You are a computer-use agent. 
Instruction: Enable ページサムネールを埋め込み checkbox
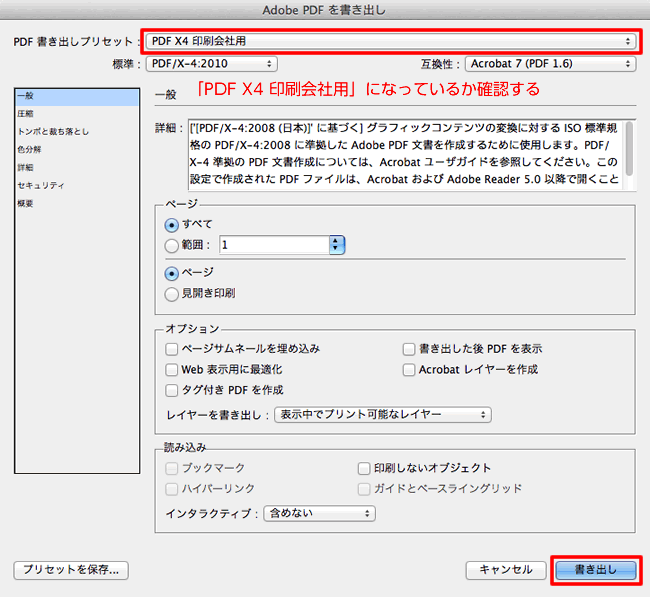[x=171, y=349]
